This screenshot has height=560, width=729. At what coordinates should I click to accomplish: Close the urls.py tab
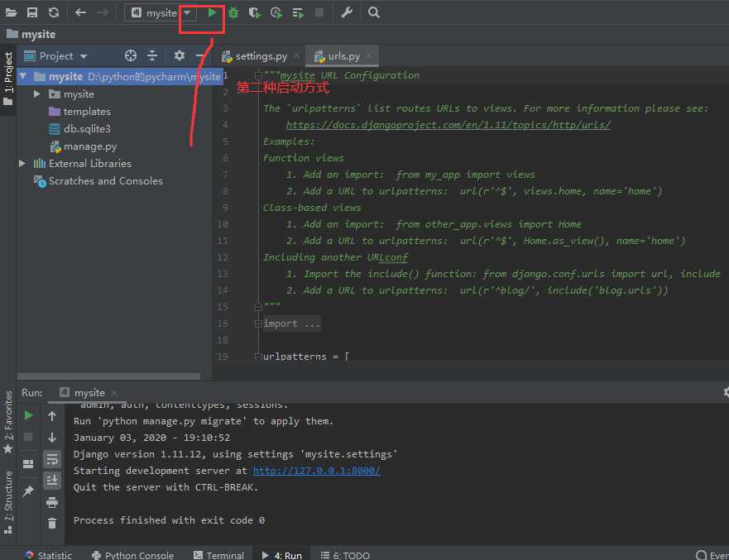369,55
